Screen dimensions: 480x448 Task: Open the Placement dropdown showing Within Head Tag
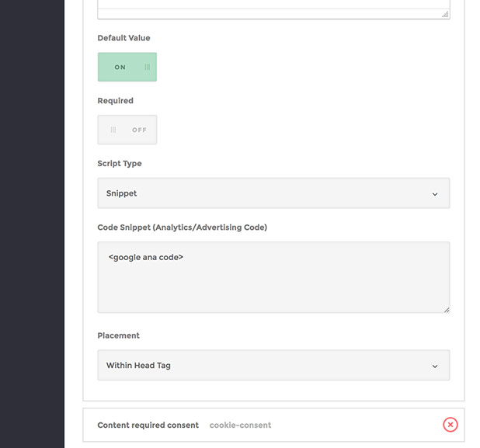[x=273, y=365]
